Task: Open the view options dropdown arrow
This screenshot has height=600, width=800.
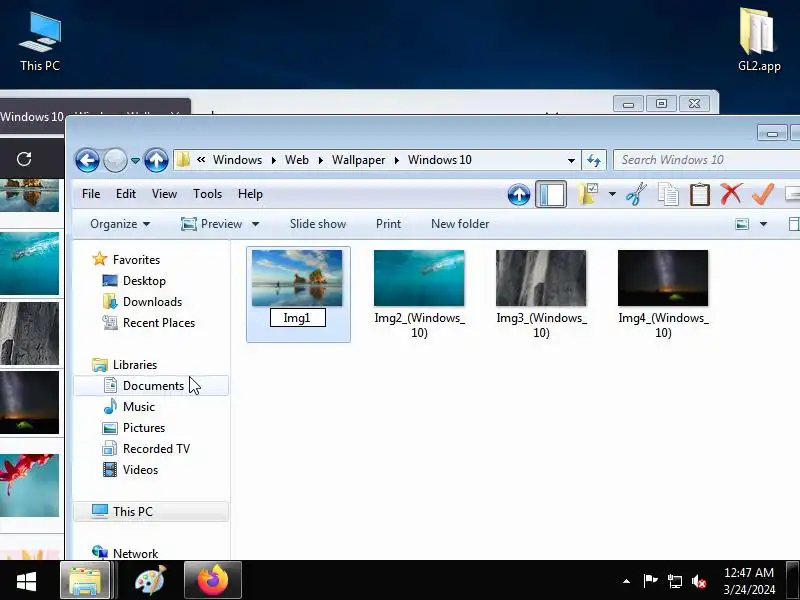Action: coord(763,224)
